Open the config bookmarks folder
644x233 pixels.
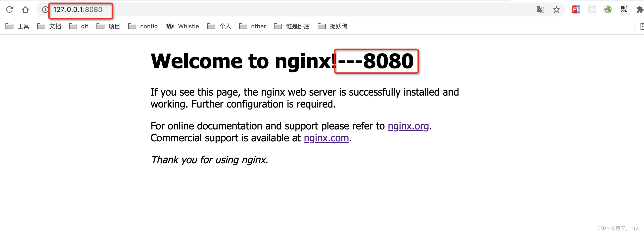pos(143,26)
